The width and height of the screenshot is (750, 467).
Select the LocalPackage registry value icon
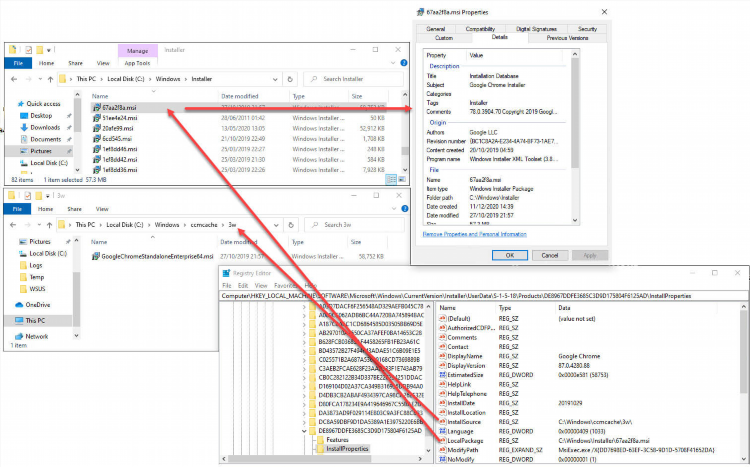(x=442, y=440)
